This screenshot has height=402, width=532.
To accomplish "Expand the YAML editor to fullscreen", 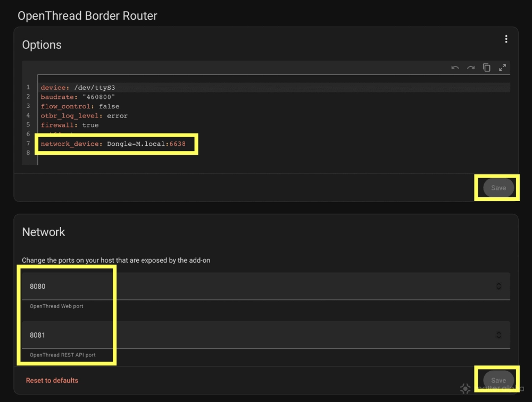I will 503,68.
